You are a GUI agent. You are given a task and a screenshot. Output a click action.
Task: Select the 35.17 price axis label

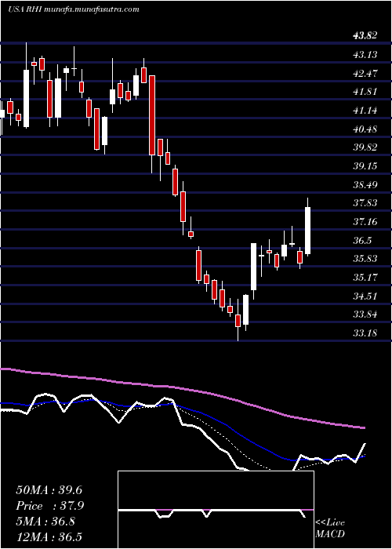coord(365,278)
